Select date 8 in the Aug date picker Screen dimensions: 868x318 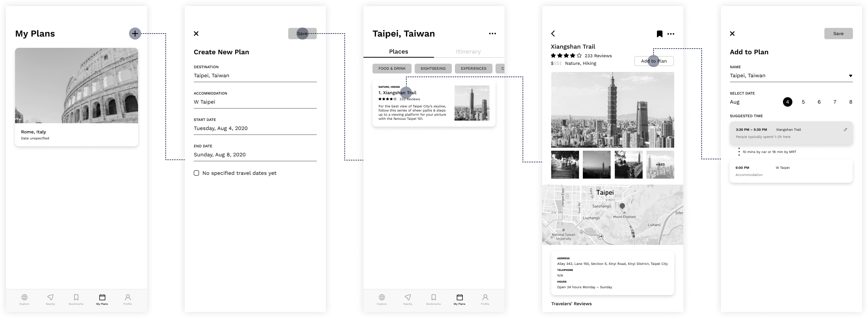(850, 102)
